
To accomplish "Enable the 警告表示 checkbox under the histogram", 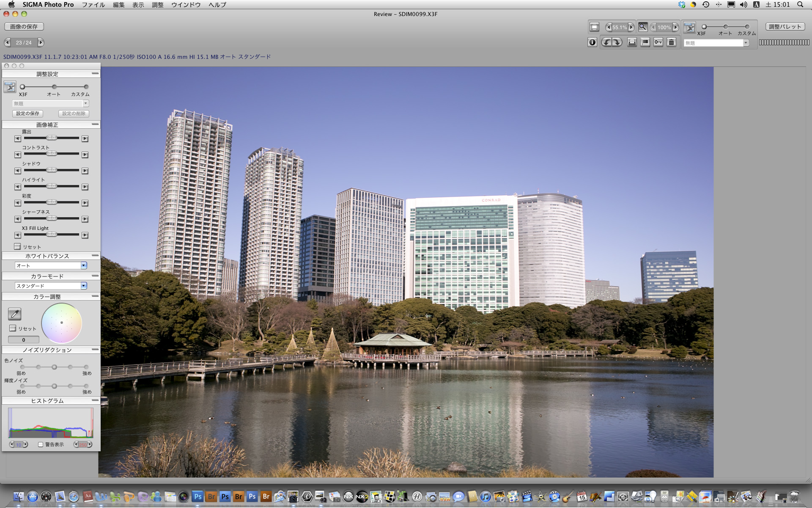I will pos(40,444).
